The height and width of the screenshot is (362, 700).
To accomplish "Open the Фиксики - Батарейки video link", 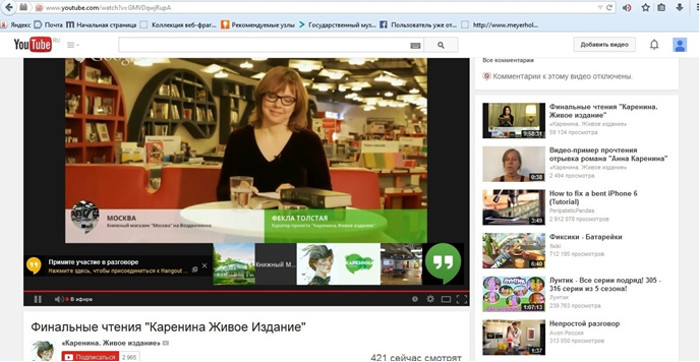I will click(585, 237).
